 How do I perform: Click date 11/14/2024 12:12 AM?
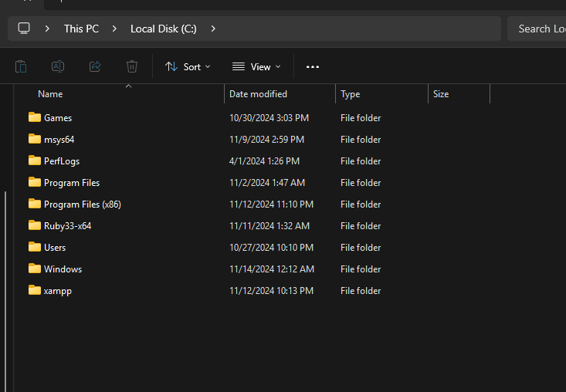pyautogui.click(x=272, y=269)
